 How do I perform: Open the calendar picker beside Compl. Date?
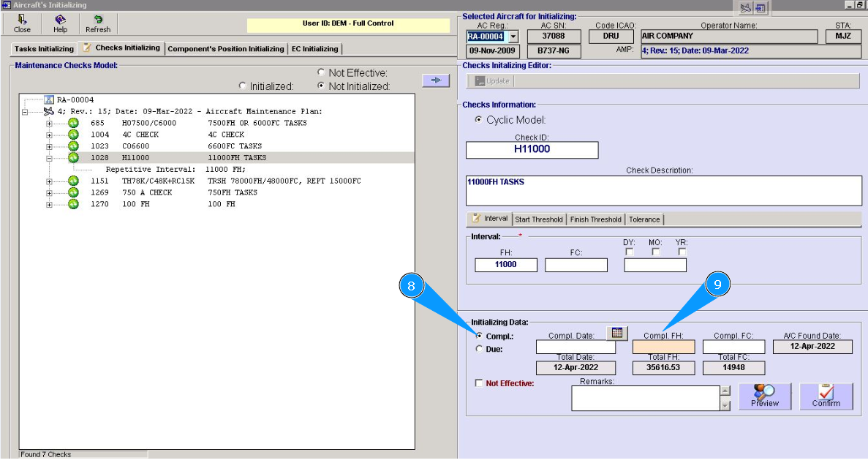617,333
